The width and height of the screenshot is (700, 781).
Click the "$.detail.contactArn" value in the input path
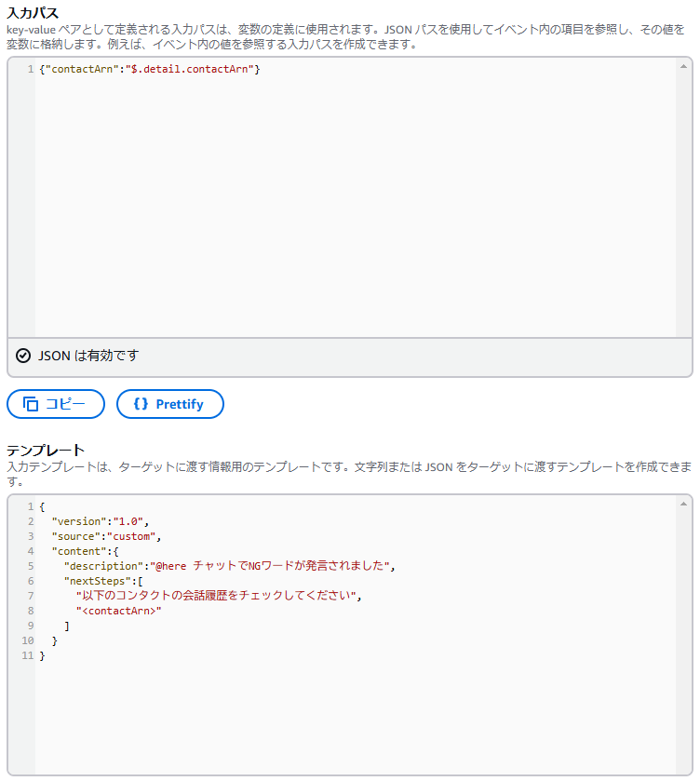[189, 69]
